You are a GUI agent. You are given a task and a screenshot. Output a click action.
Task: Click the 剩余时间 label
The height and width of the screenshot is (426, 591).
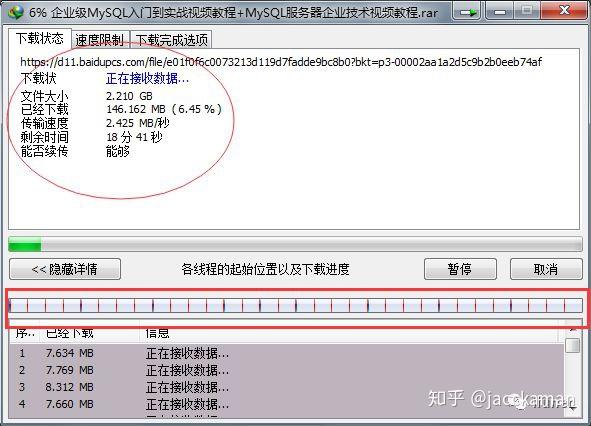44,137
